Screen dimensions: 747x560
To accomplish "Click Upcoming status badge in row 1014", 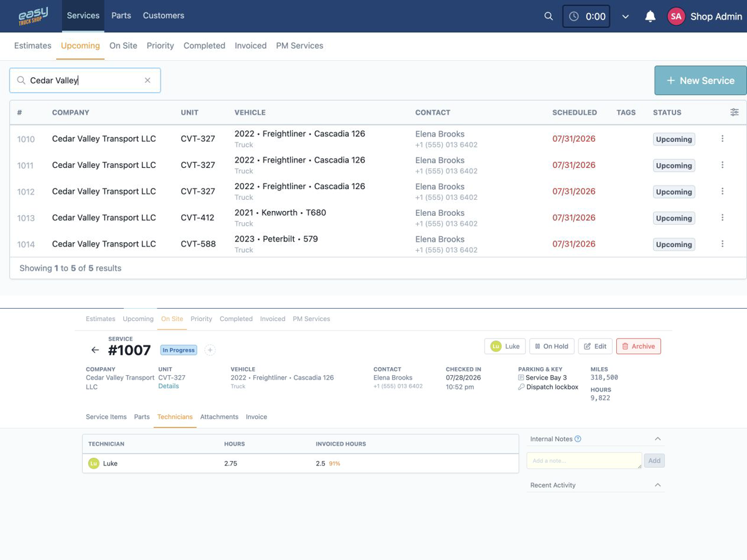I will (x=674, y=245).
